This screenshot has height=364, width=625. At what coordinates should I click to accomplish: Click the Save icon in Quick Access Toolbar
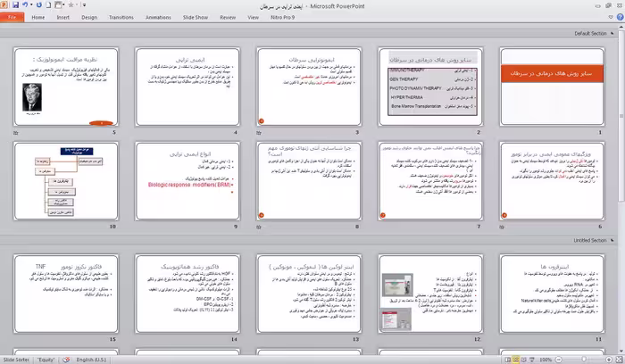(15, 4)
